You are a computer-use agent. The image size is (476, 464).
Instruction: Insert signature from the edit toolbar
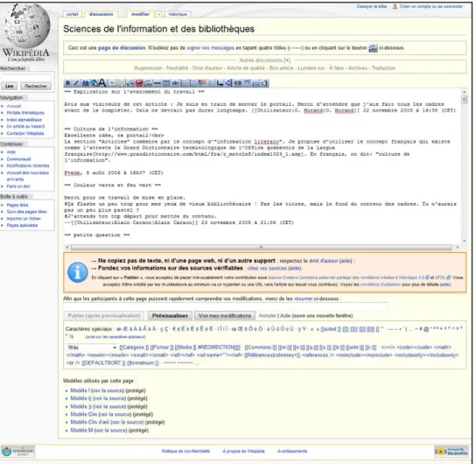(148, 83)
